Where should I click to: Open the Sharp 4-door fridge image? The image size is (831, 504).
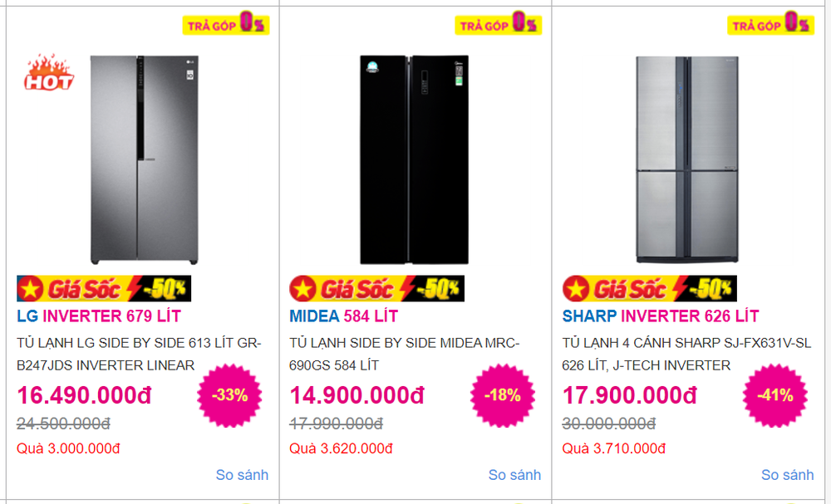click(x=686, y=159)
